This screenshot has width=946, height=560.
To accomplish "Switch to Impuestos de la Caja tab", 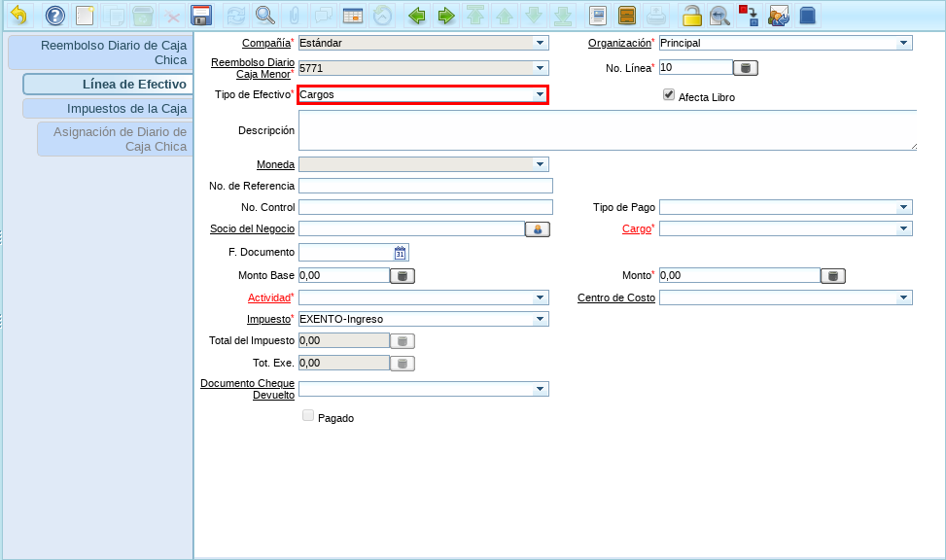I will (126, 108).
